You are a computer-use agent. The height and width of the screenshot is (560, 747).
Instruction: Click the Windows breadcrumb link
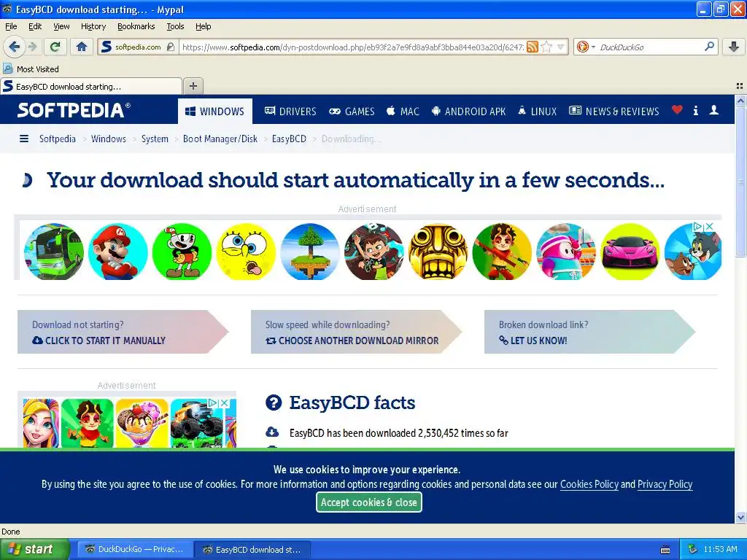point(108,139)
